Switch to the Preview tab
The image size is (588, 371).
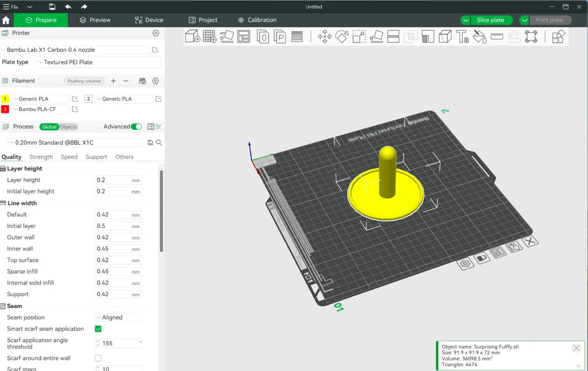click(x=95, y=20)
